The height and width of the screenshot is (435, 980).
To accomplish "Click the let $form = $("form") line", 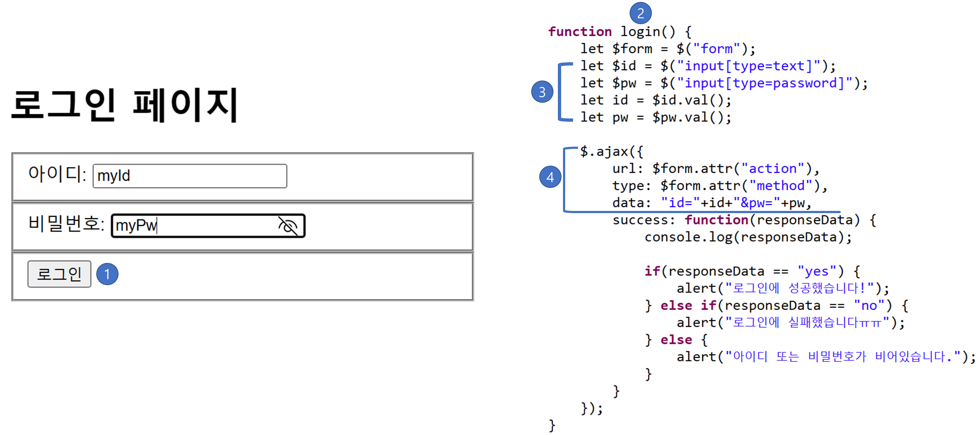I will pos(668,49).
